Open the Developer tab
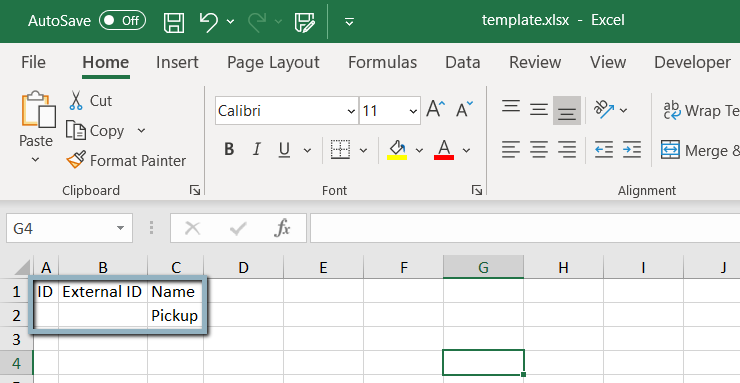 click(x=692, y=62)
